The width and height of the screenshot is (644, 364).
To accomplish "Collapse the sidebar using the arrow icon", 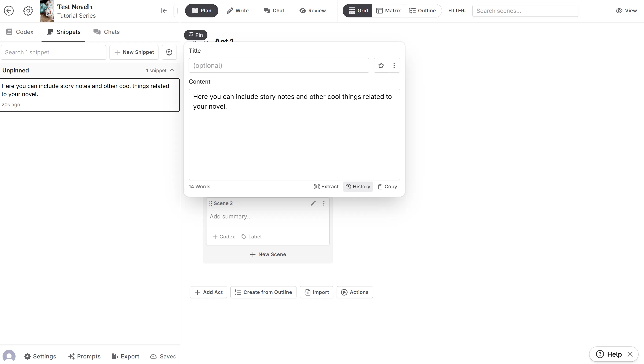I will pyautogui.click(x=163, y=11).
